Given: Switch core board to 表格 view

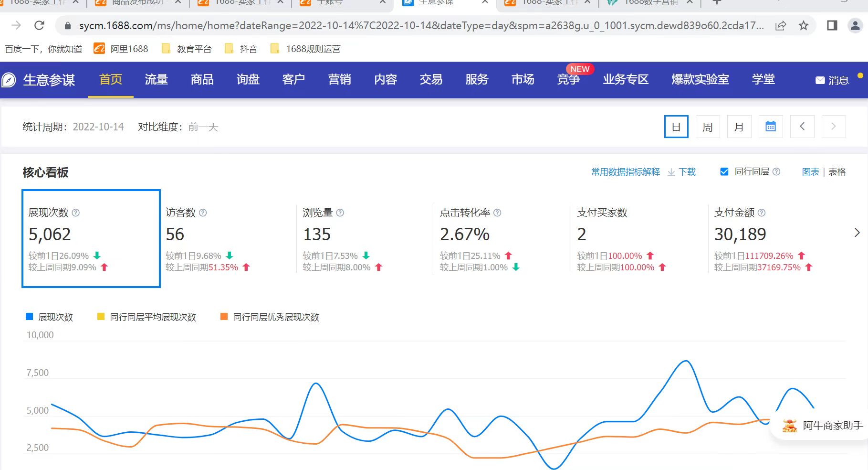Looking at the screenshot, I should [x=837, y=172].
